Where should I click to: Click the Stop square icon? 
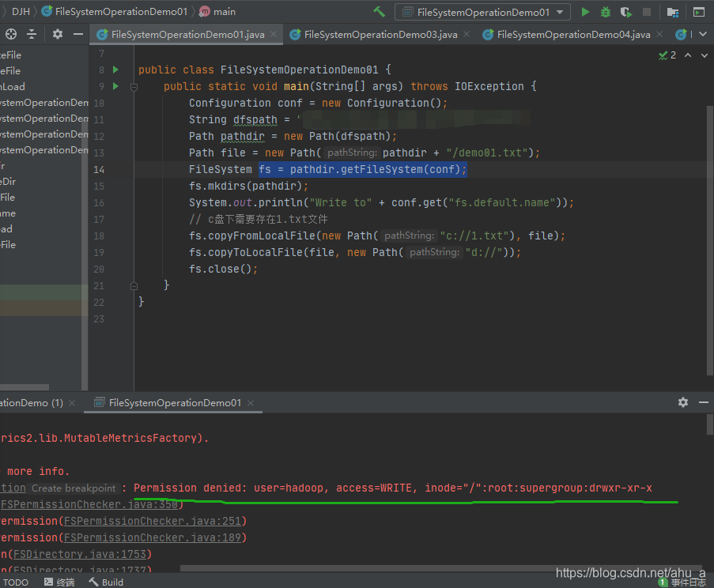click(647, 13)
